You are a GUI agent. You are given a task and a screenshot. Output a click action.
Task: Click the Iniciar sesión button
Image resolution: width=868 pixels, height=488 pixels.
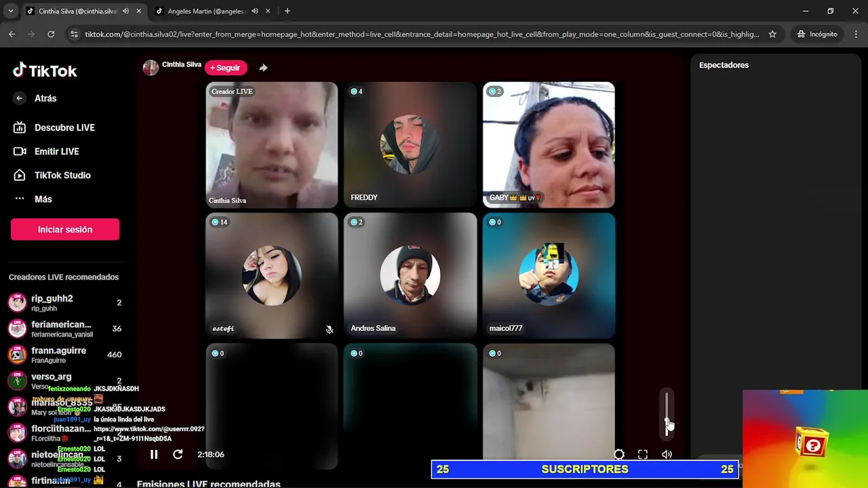click(65, 229)
